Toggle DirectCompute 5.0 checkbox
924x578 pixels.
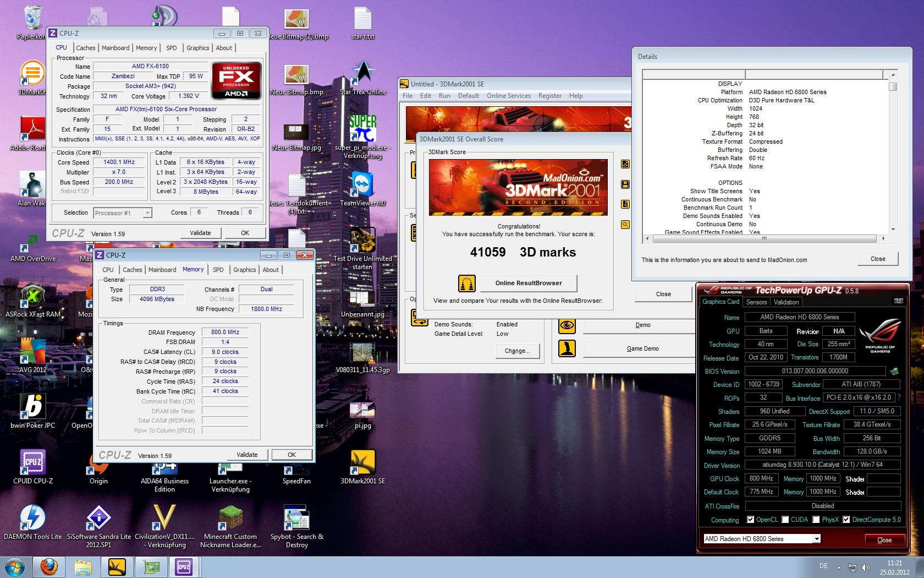coord(846,520)
